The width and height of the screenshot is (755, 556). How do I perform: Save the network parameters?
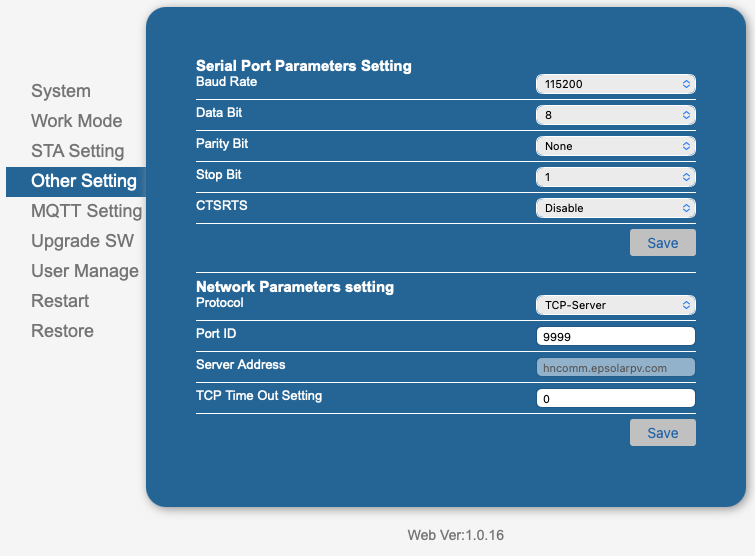(x=663, y=432)
